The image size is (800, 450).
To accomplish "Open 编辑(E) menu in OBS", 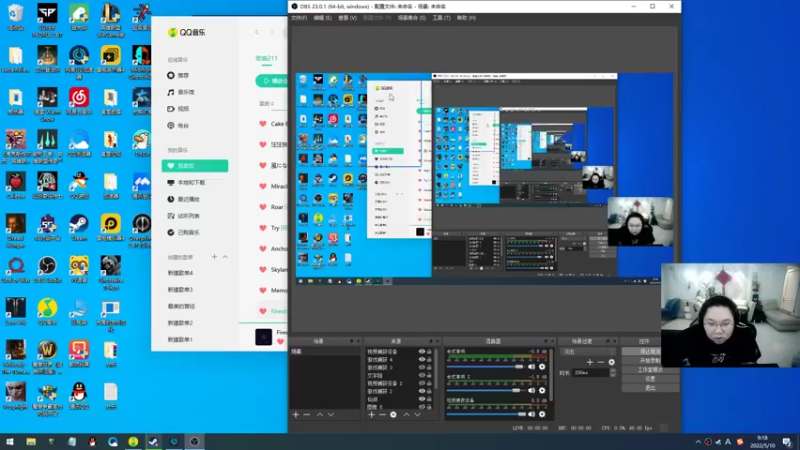I will pyautogui.click(x=322, y=18).
